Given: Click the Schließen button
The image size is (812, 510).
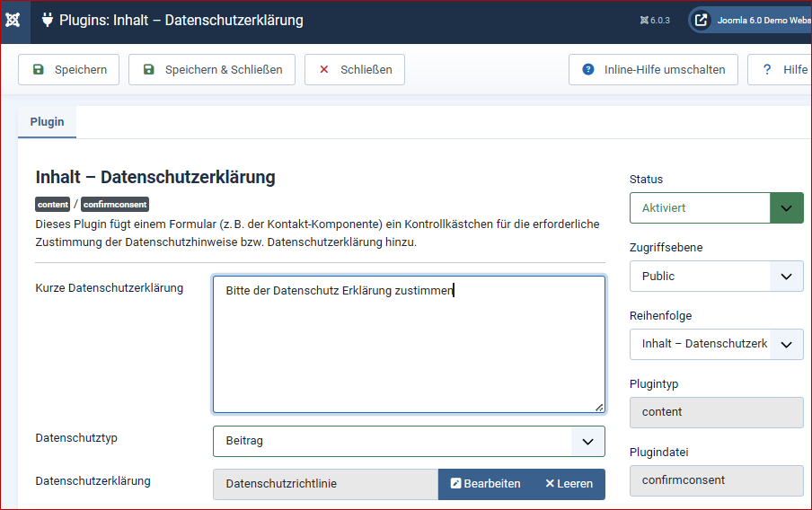Looking at the screenshot, I should pos(355,70).
